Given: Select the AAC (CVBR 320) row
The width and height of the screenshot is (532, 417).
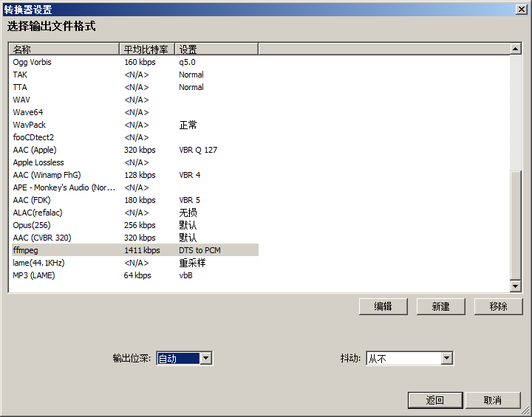Looking at the screenshot, I should (x=135, y=238).
